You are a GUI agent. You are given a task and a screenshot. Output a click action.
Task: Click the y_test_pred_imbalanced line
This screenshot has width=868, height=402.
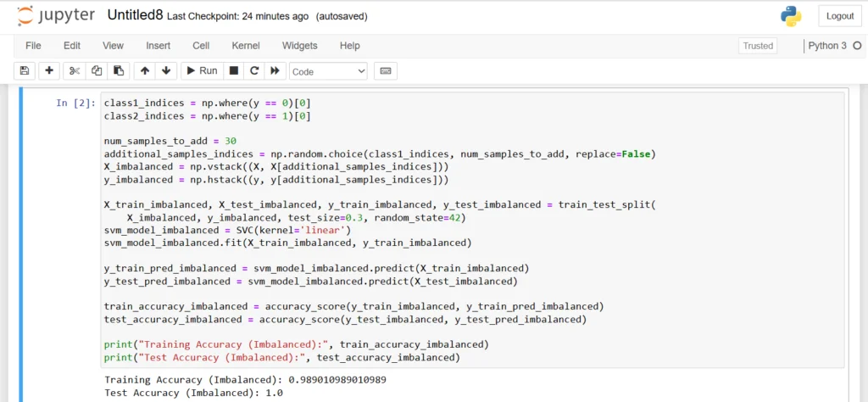(x=310, y=282)
